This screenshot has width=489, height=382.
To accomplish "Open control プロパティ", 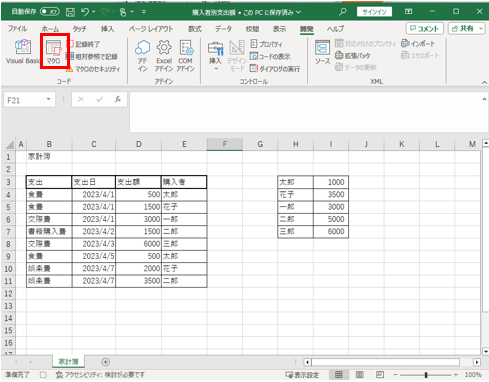I will (266, 44).
